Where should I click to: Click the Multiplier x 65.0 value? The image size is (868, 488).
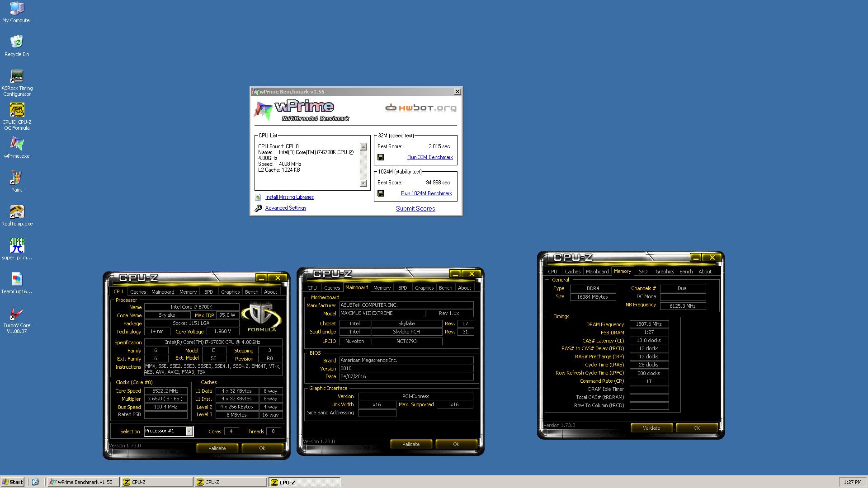point(165,399)
